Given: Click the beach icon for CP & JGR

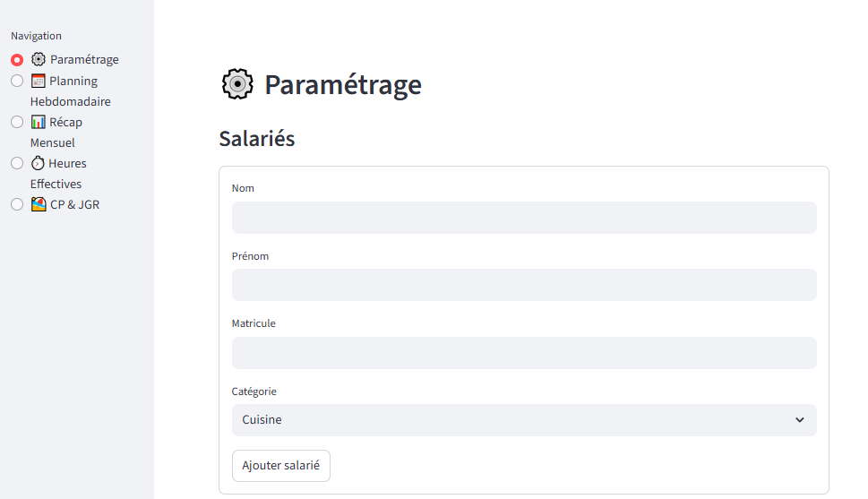Looking at the screenshot, I should (38, 204).
